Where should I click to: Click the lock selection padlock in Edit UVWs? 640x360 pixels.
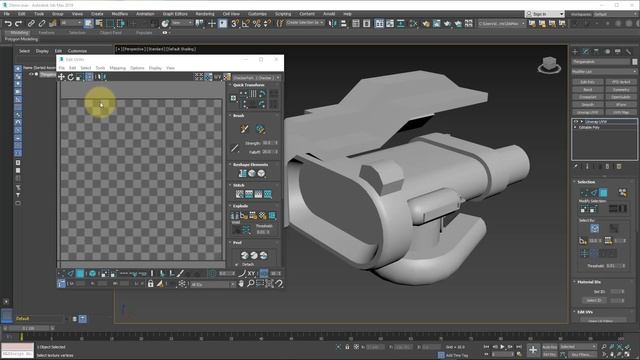151,283
